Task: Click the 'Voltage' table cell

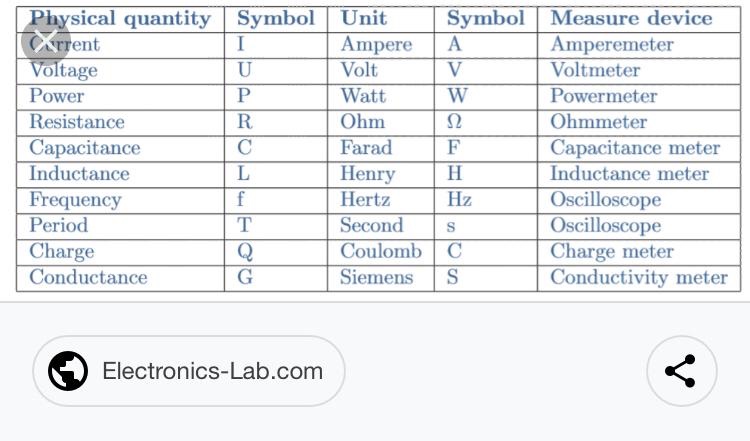Action: (x=64, y=71)
